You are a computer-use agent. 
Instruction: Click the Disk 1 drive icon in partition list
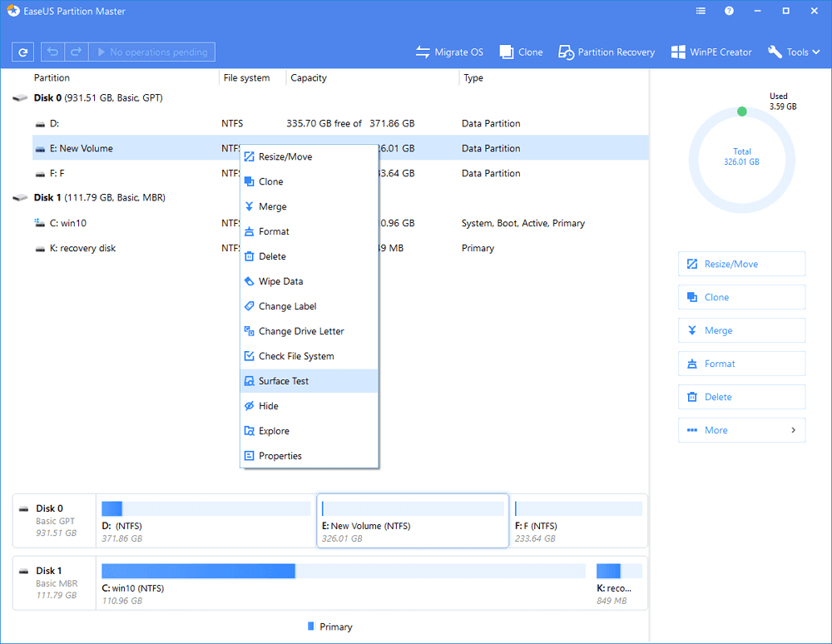pyautogui.click(x=20, y=198)
